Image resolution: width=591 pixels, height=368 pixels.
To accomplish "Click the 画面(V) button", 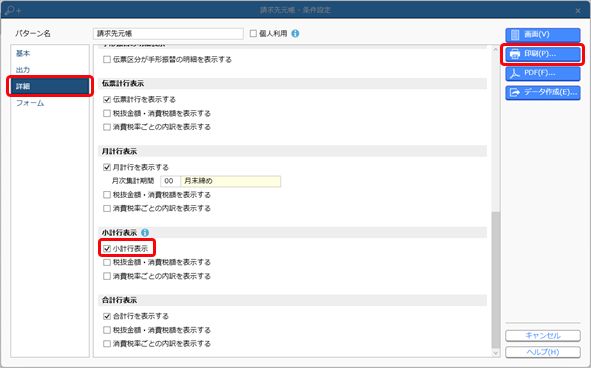I will point(543,35).
